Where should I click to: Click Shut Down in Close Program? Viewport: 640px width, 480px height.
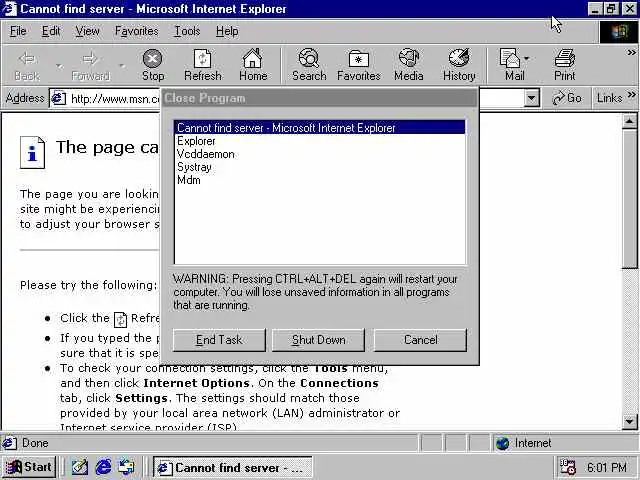tap(318, 340)
